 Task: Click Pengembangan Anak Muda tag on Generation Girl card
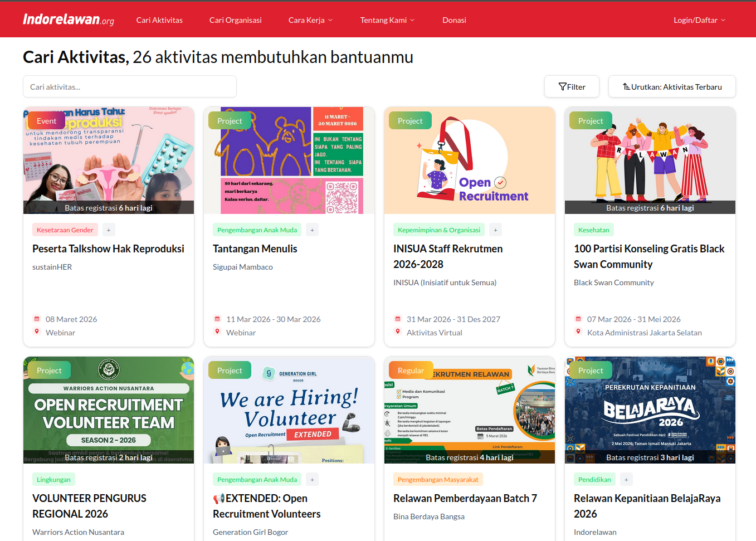pos(257,480)
